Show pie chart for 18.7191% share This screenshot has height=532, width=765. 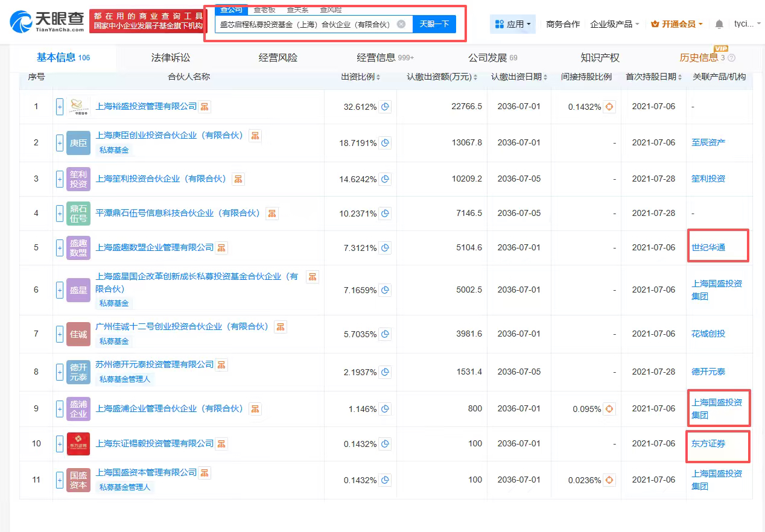coord(385,143)
